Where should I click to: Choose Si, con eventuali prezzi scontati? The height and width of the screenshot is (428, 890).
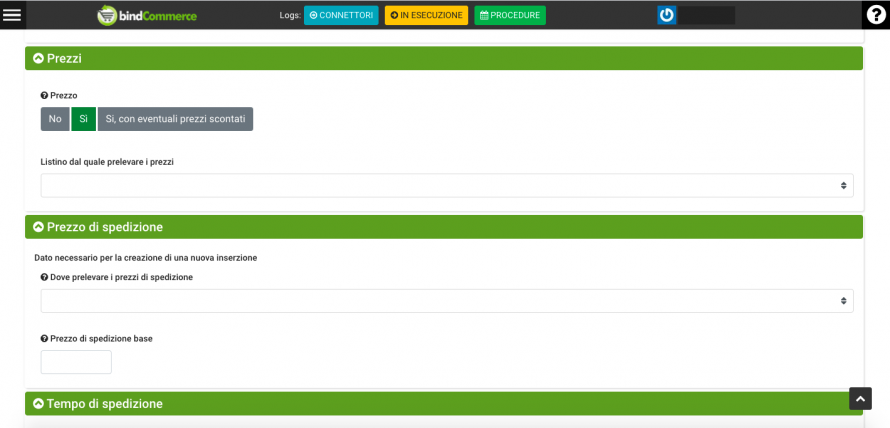175,119
